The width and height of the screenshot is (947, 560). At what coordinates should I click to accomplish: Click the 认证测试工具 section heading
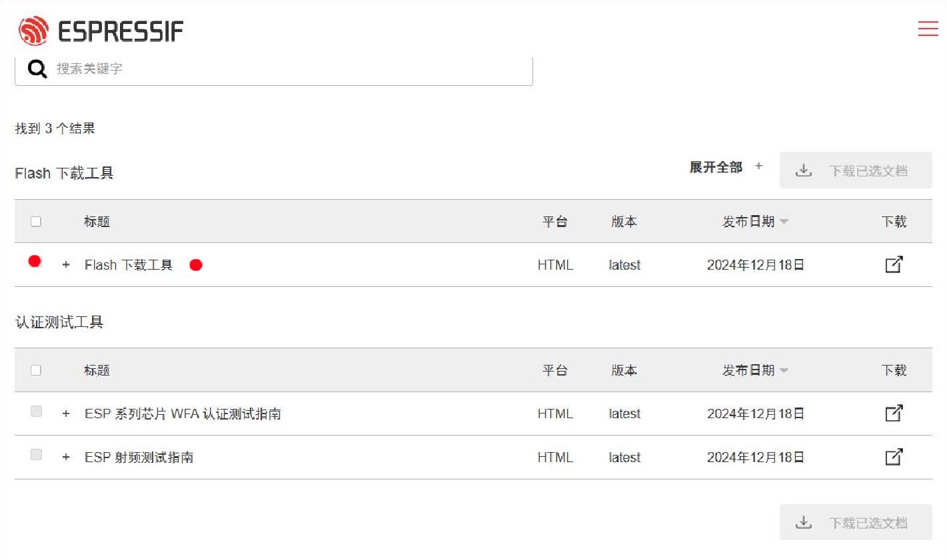pyautogui.click(x=59, y=322)
